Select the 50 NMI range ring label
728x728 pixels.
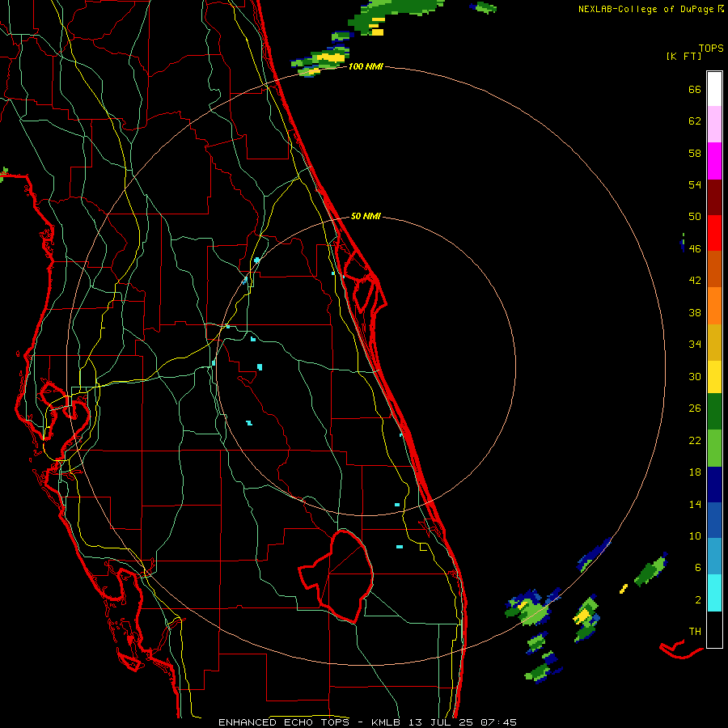click(366, 216)
